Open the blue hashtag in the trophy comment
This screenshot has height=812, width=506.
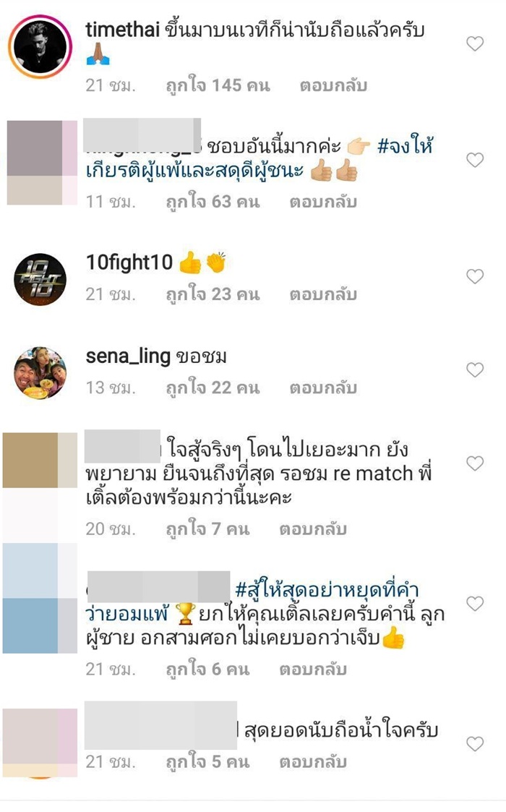(x=252, y=602)
